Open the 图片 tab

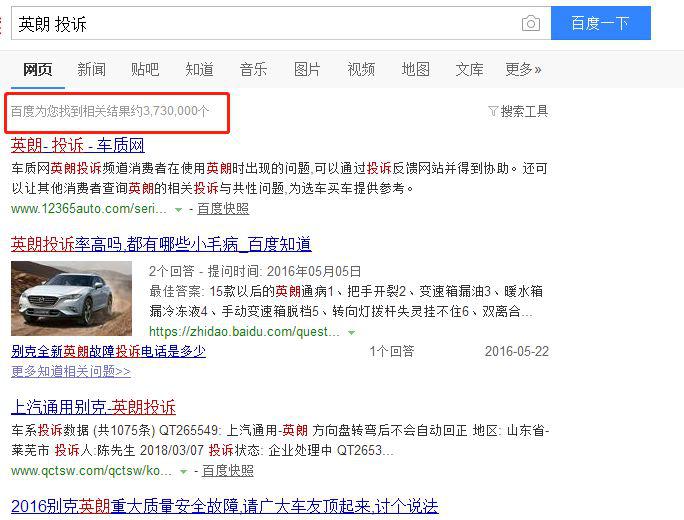[x=307, y=69]
